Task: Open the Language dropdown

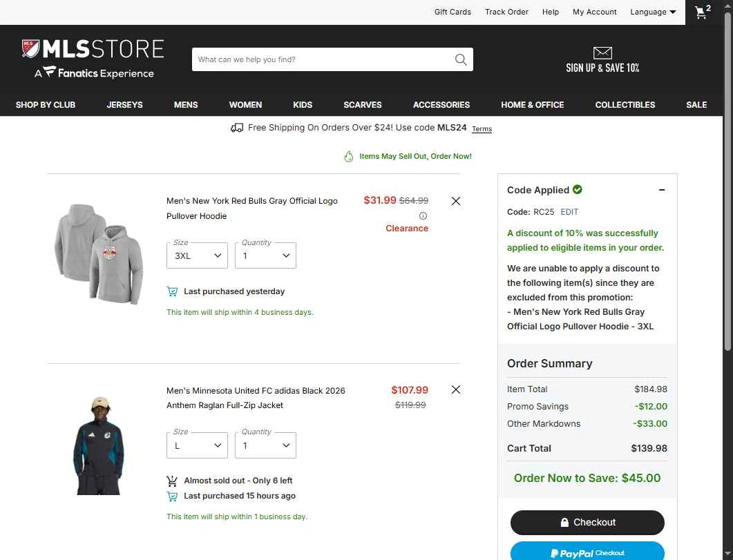Action: pyautogui.click(x=653, y=12)
